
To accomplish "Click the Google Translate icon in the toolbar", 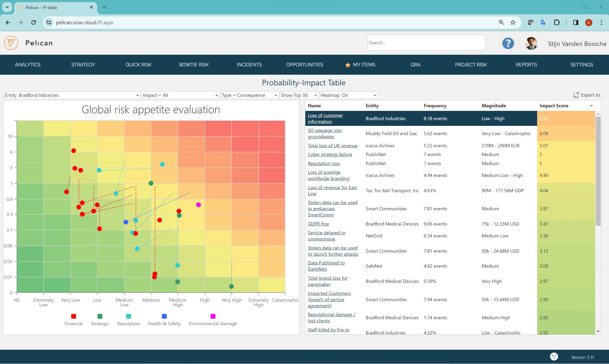I will (543, 22).
